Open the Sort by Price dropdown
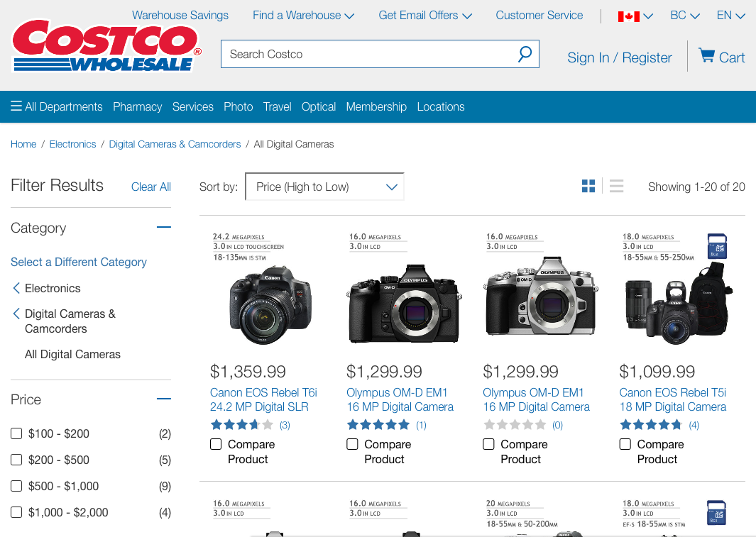756x537 pixels. [324, 187]
